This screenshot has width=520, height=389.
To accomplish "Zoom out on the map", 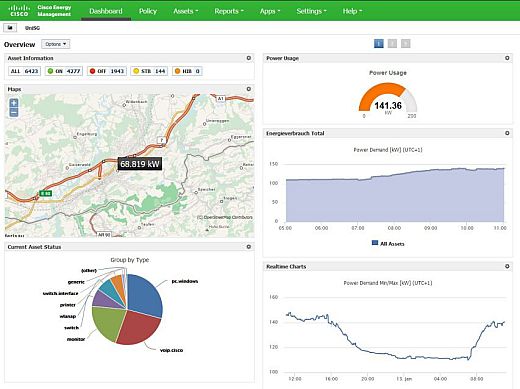I will [x=14, y=113].
